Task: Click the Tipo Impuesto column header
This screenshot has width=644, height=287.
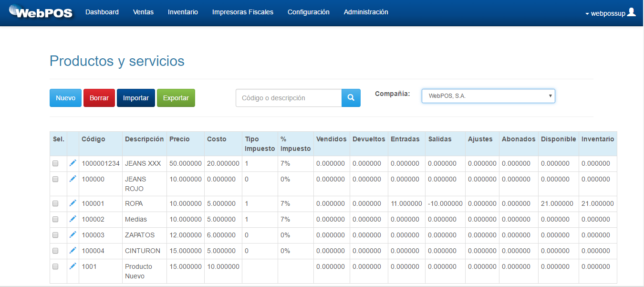Action: coord(260,144)
